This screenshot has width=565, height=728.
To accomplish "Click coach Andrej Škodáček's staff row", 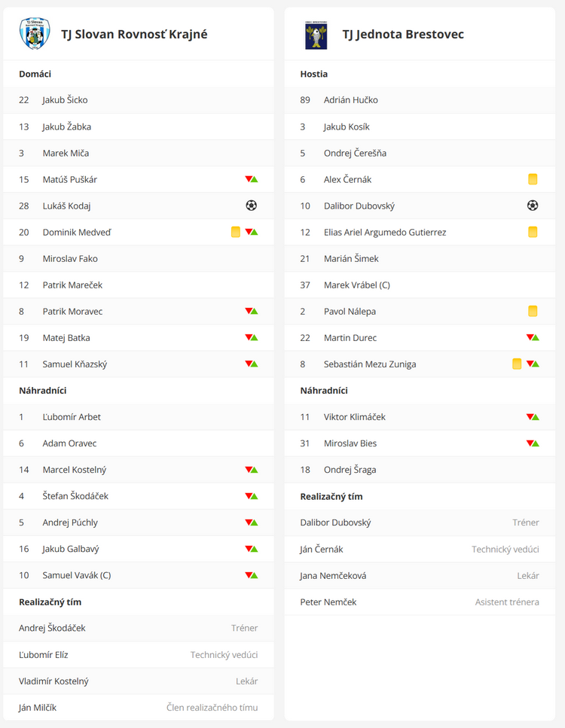I will [139, 628].
